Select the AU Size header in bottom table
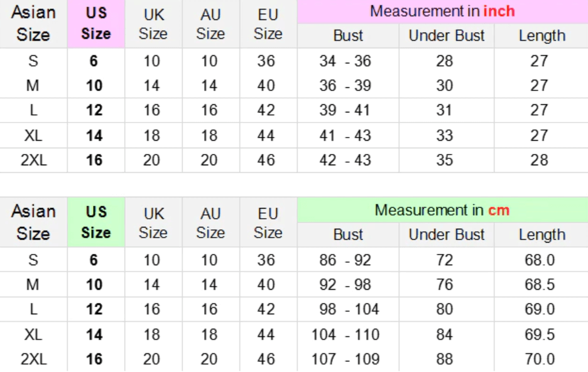This screenshot has width=588, height=372. pyautogui.click(x=210, y=223)
